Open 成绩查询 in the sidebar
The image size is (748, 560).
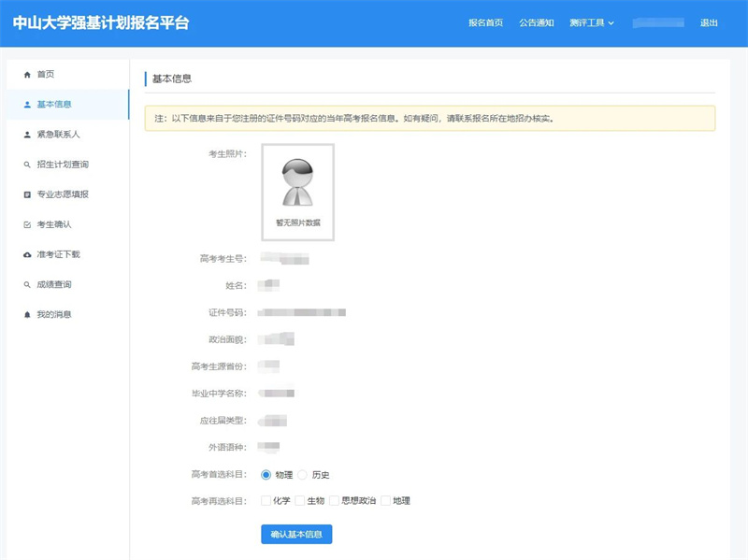click(67, 285)
